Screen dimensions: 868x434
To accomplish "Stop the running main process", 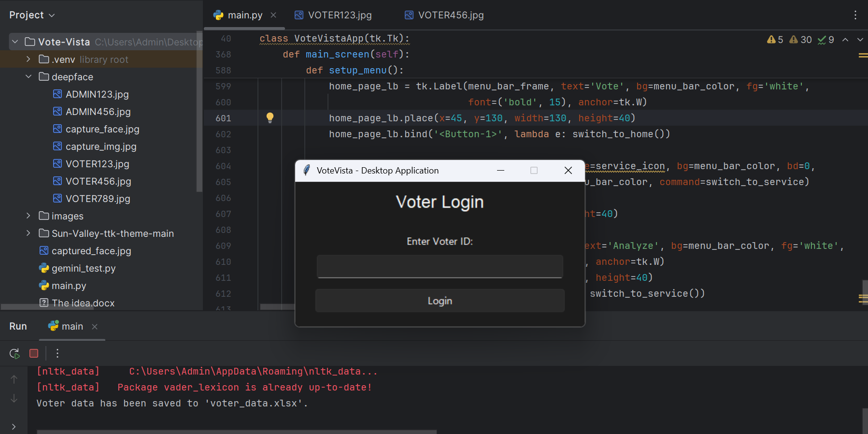I will coord(34,353).
